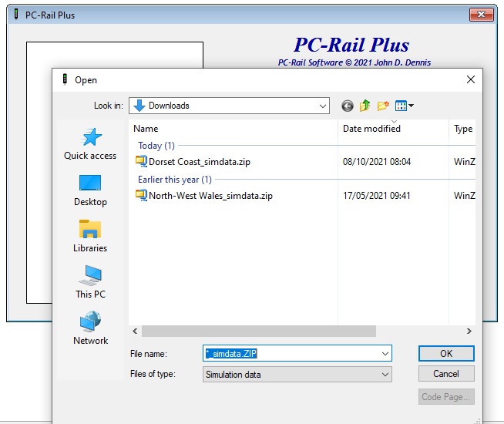Click the Cancel button

click(x=446, y=374)
